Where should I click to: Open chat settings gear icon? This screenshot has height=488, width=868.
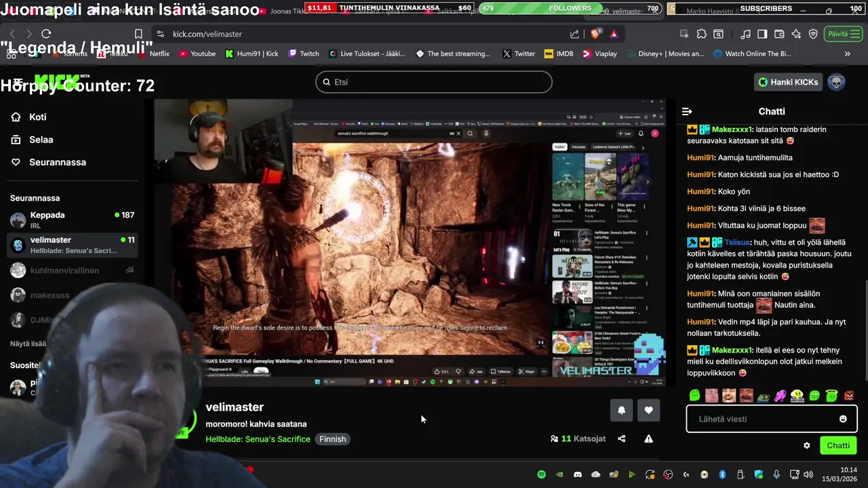(807, 445)
